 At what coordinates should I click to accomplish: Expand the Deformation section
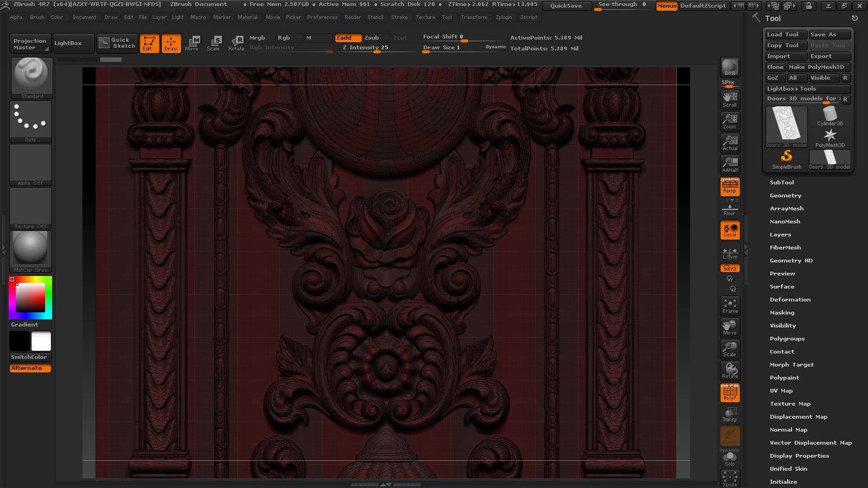click(x=790, y=300)
